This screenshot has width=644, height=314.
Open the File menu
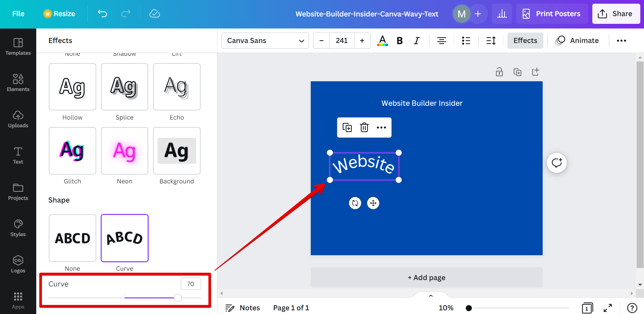point(18,14)
